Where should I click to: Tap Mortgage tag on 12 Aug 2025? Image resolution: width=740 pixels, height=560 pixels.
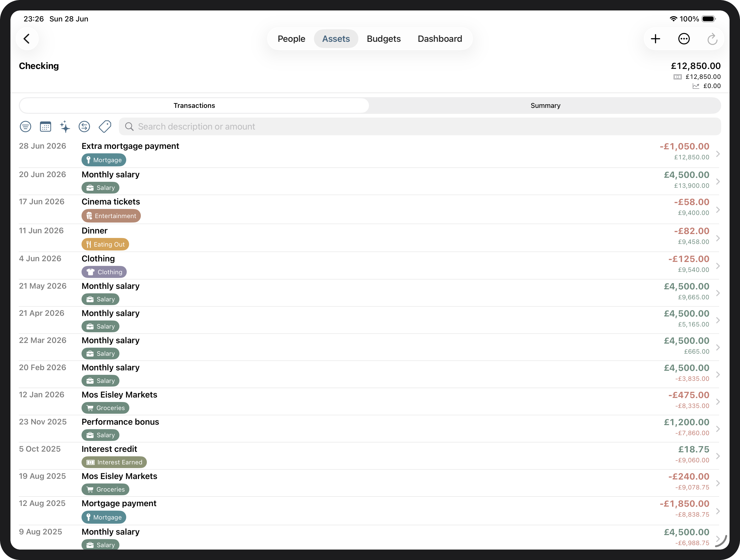tap(104, 517)
